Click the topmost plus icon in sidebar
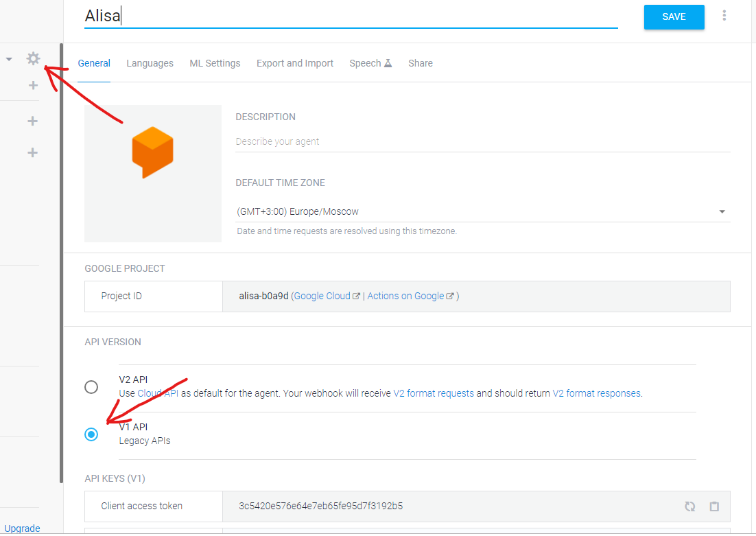The height and width of the screenshot is (536, 756). point(33,86)
